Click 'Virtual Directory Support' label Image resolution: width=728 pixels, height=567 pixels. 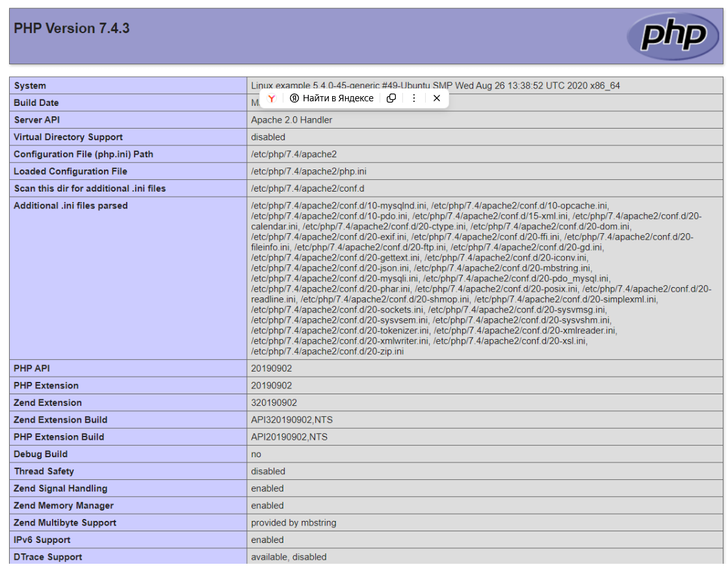(68, 137)
